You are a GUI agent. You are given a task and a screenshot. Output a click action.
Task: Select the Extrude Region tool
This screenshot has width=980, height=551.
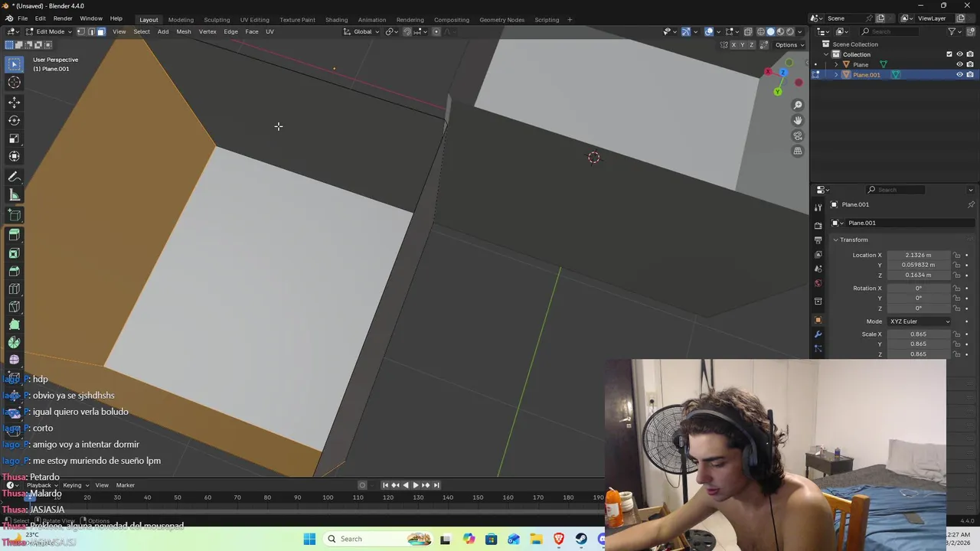coord(14,235)
